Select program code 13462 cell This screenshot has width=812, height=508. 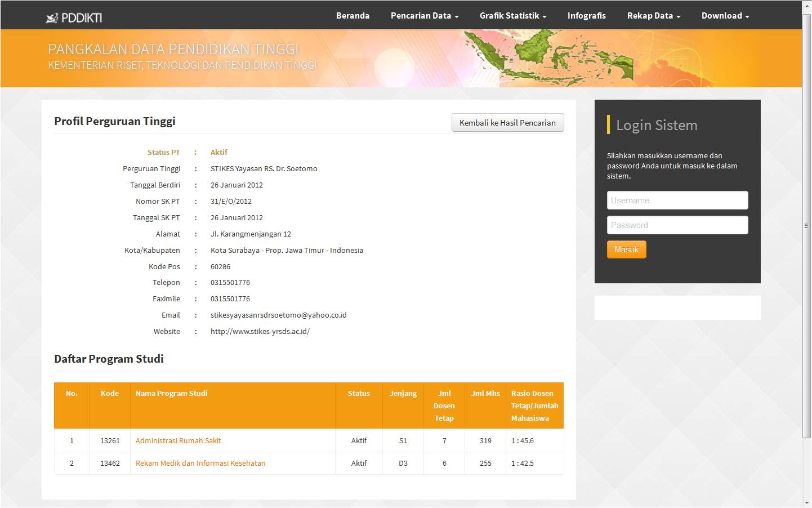pos(110,464)
